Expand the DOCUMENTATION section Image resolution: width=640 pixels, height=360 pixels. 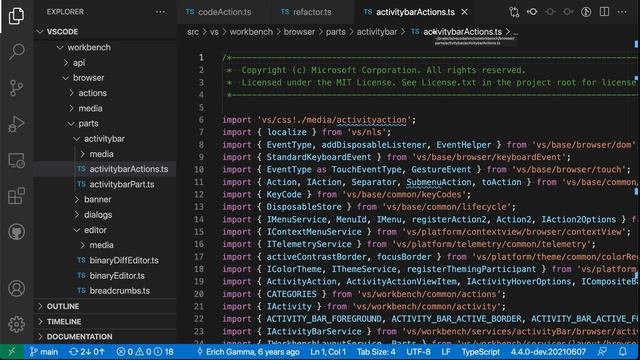coord(105,336)
